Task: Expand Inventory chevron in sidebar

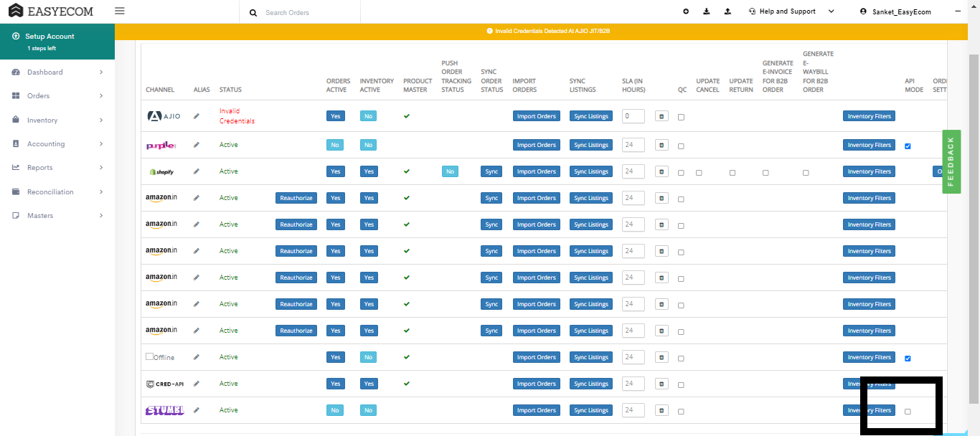Action: pyautogui.click(x=101, y=120)
